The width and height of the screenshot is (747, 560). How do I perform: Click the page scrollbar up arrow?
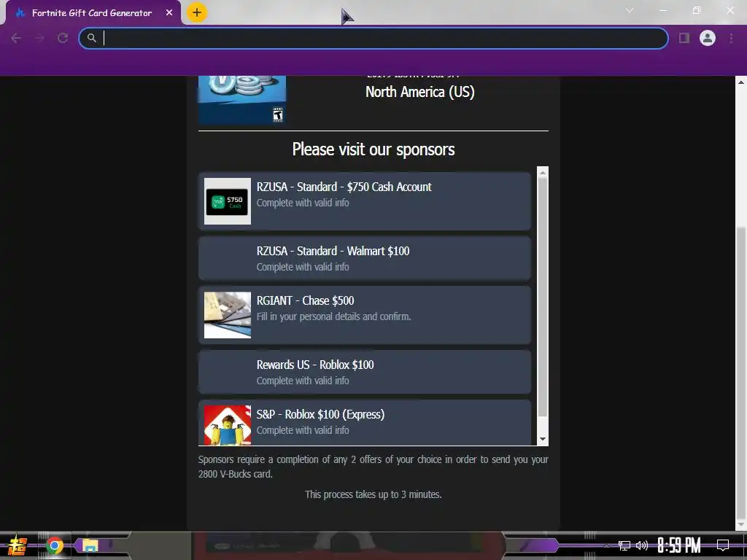(x=741, y=82)
